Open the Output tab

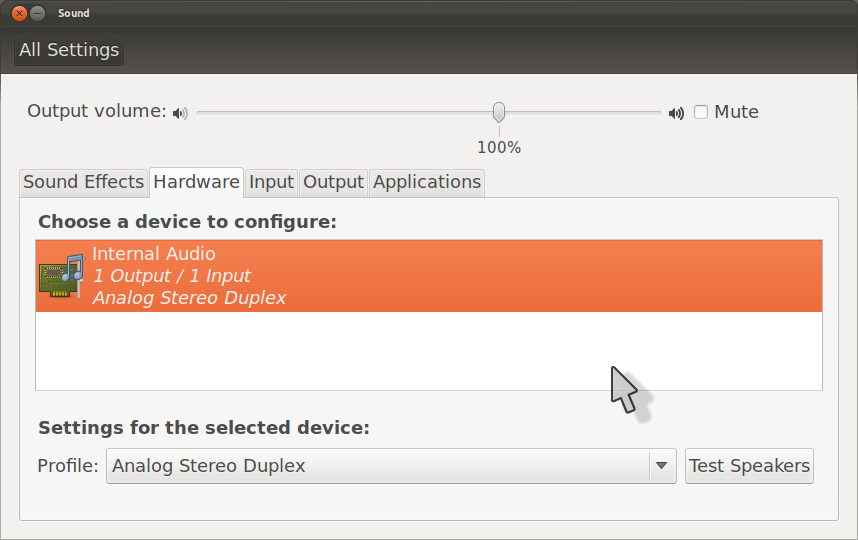click(333, 182)
